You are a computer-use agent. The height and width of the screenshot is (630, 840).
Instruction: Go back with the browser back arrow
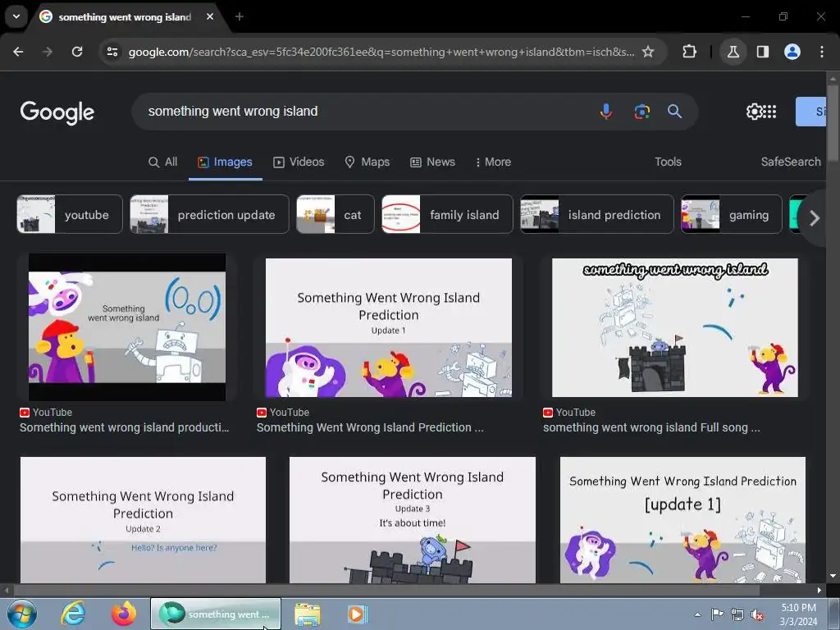18,52
